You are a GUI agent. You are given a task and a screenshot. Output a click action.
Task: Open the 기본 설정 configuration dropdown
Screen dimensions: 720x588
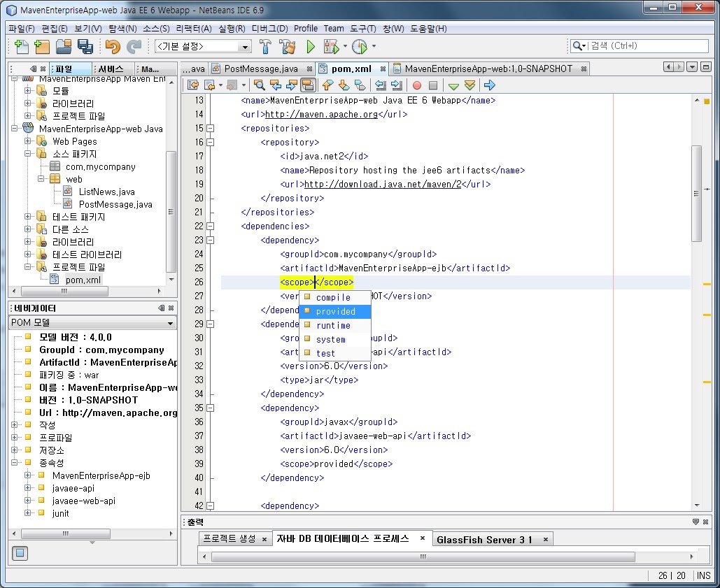[203, 47]
